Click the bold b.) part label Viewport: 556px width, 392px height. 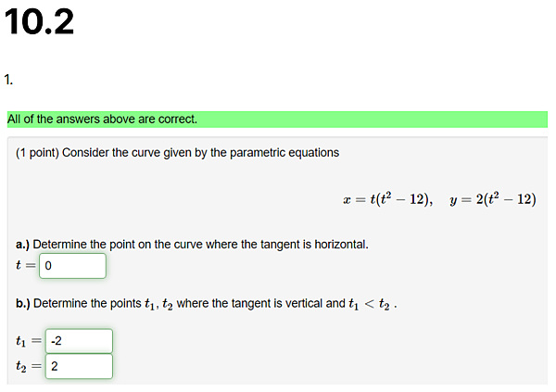coord(22,303)
